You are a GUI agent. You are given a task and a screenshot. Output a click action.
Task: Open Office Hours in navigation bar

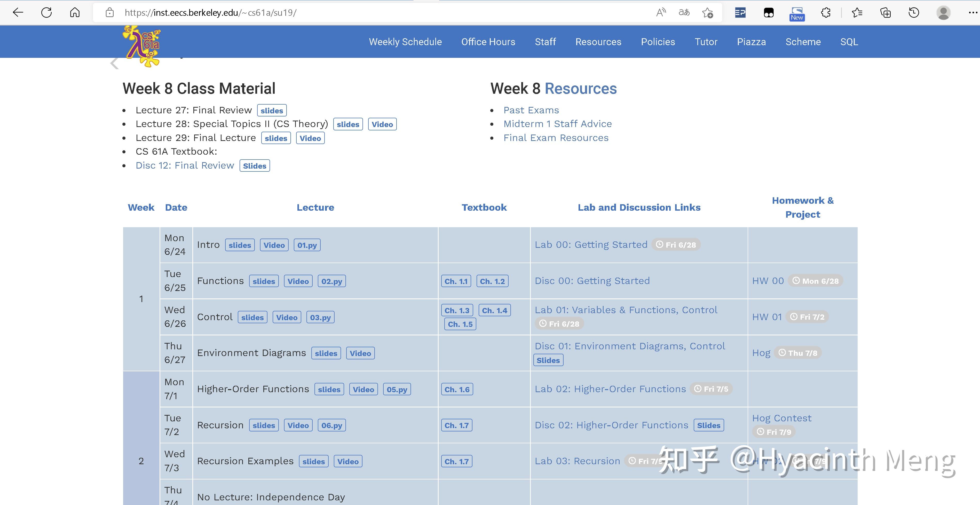pyautogui.click(x=488, y=42)
